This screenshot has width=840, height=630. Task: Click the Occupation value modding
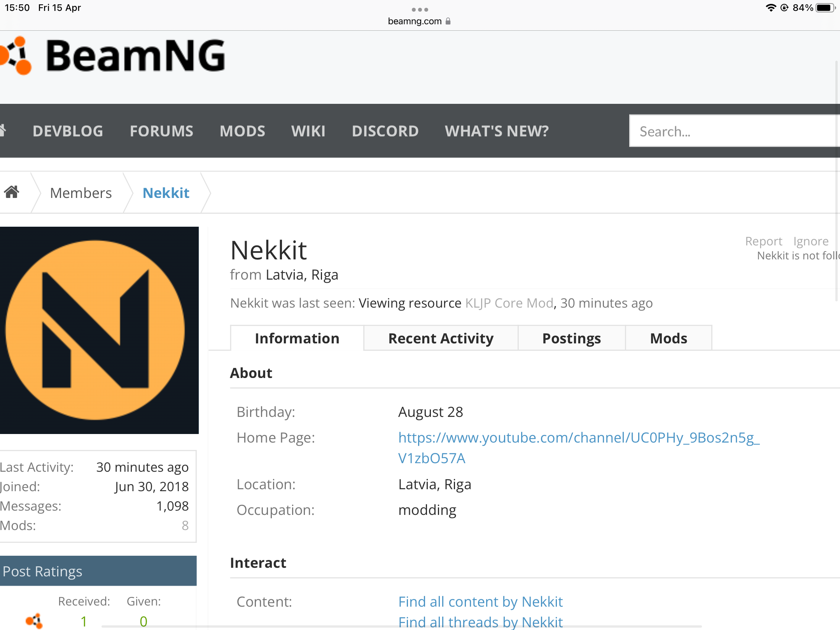pos(427,510)
